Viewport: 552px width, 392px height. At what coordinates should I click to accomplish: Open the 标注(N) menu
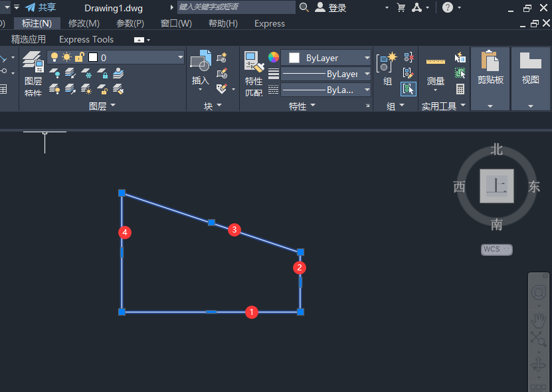(x=37, y=24)
